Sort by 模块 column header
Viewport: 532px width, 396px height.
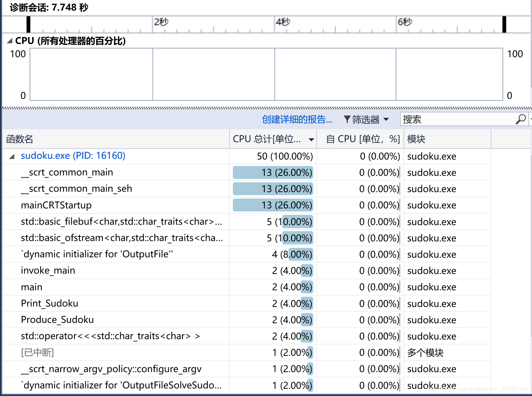coord(447,139)
